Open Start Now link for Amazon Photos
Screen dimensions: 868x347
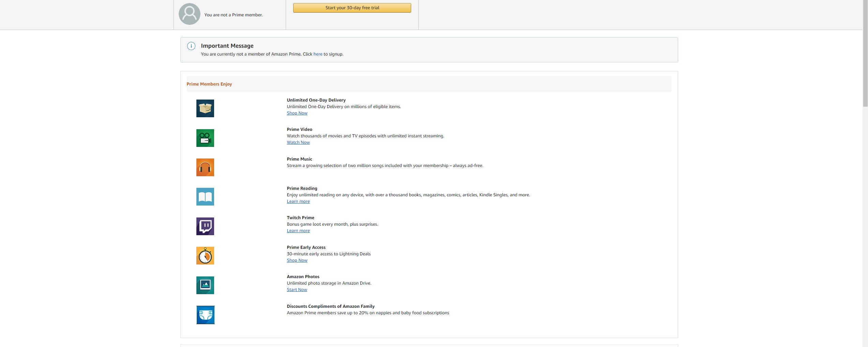297,290
